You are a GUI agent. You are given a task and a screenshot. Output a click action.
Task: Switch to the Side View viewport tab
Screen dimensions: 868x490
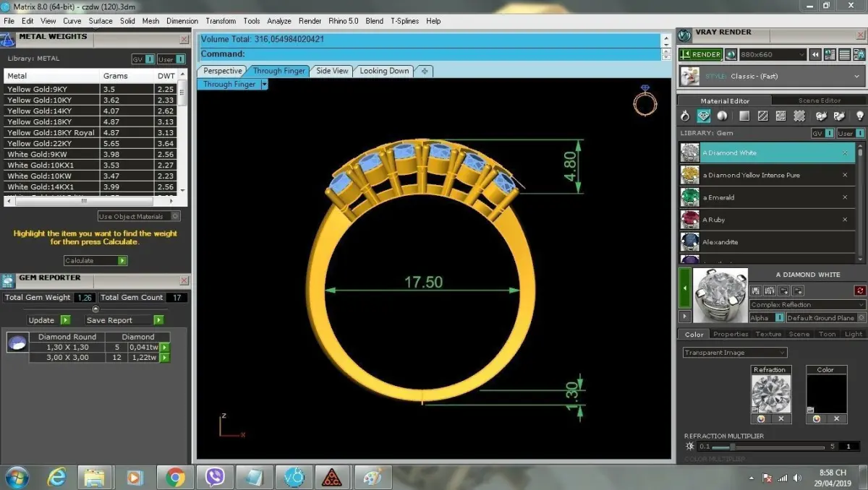point(332,71)
